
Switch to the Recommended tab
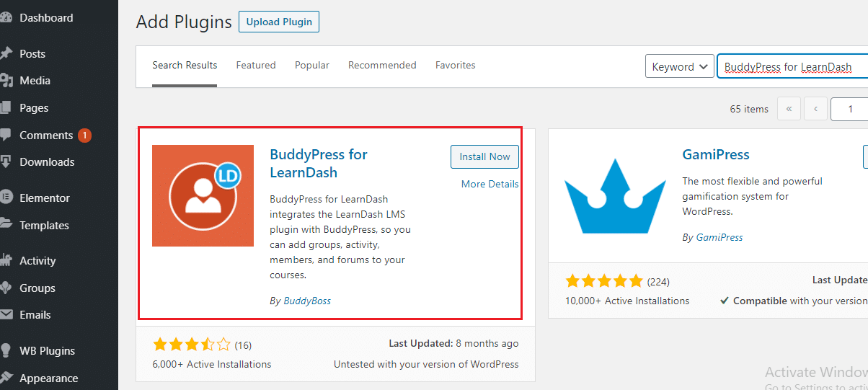click(x=382, y=66)
